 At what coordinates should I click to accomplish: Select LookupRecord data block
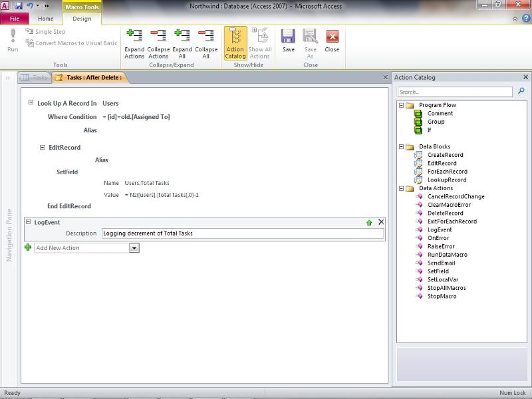[447, 180]
